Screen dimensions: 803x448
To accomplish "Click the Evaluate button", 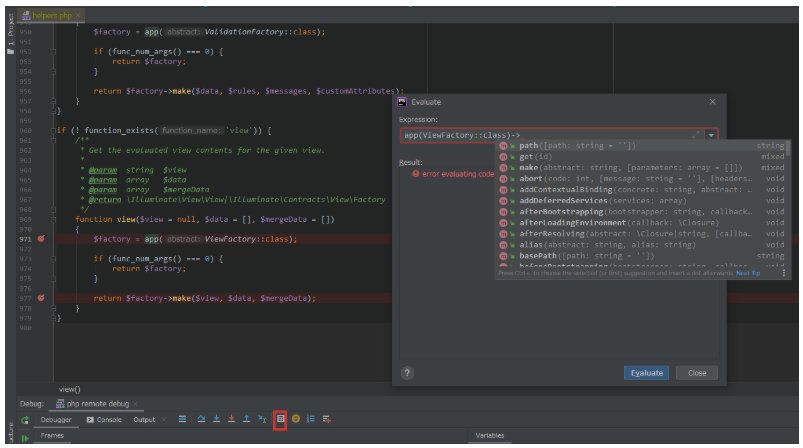I will [x=647, y=373].
